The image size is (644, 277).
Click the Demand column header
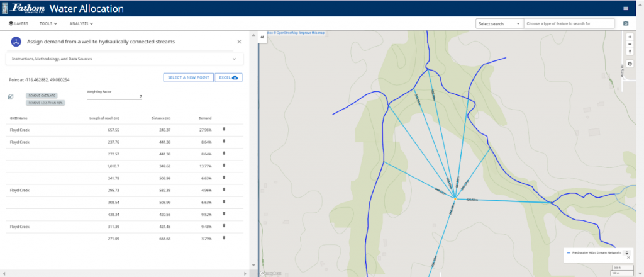tap(206, 118)
